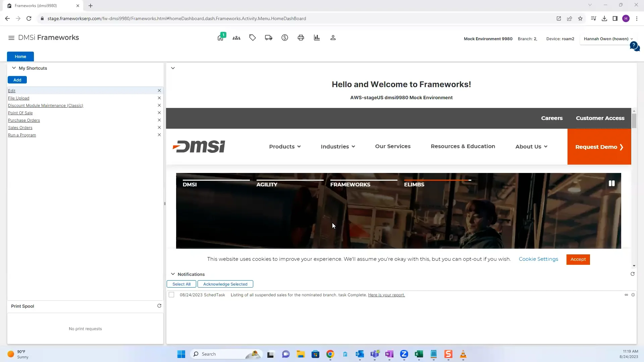Click the dollar sign financials icon
The image size is (644, 362).
285,38
